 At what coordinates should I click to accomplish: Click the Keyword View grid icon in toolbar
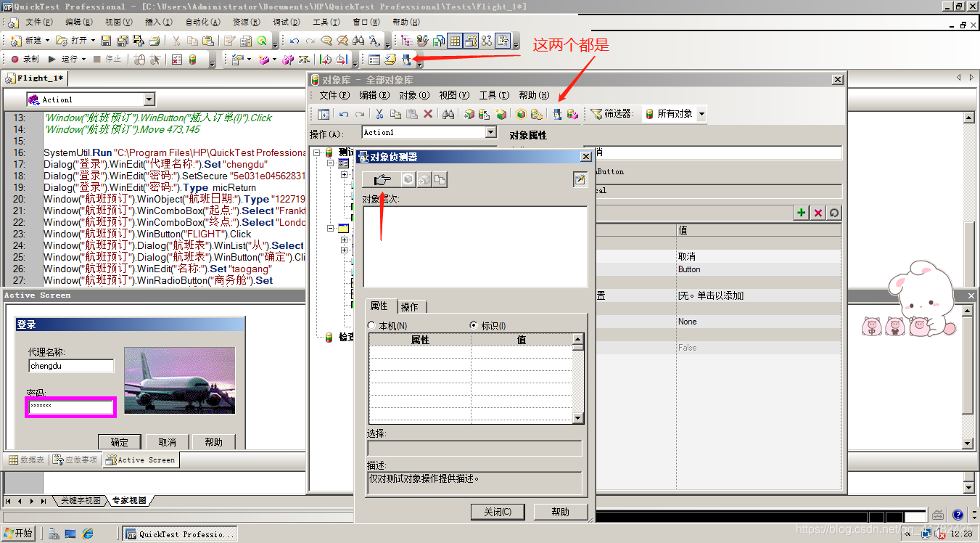pyautogui.click(x=455, y=41)
